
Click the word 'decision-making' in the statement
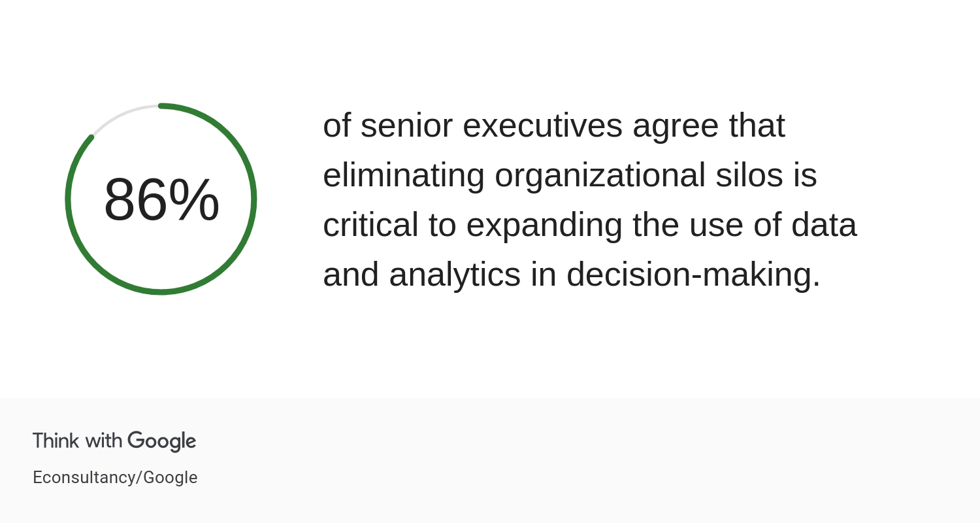[689, 275]
